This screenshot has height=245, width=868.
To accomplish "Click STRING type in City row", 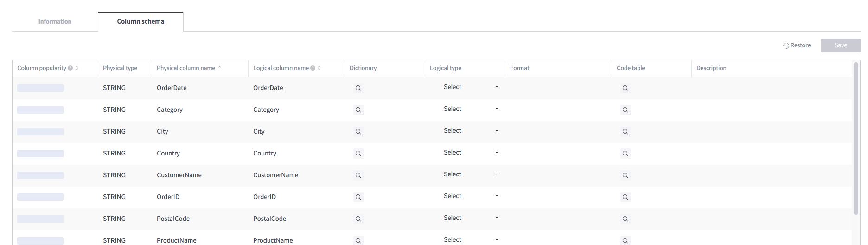I will [114, 132].
